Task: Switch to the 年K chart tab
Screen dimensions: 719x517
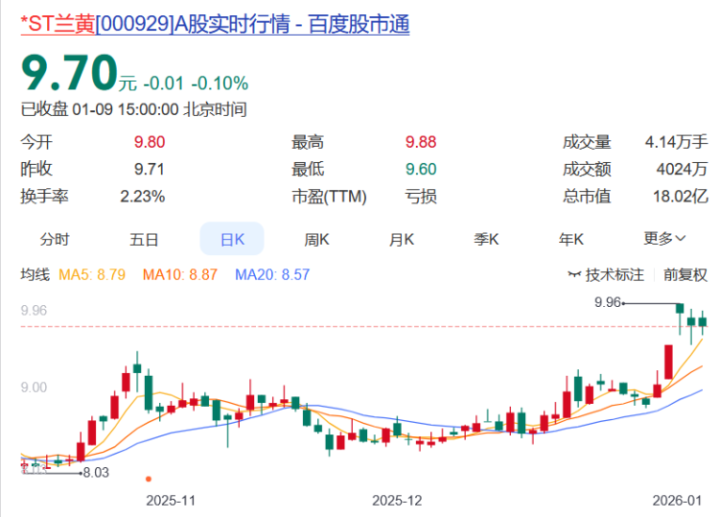Action: click(x=571, y=239)
